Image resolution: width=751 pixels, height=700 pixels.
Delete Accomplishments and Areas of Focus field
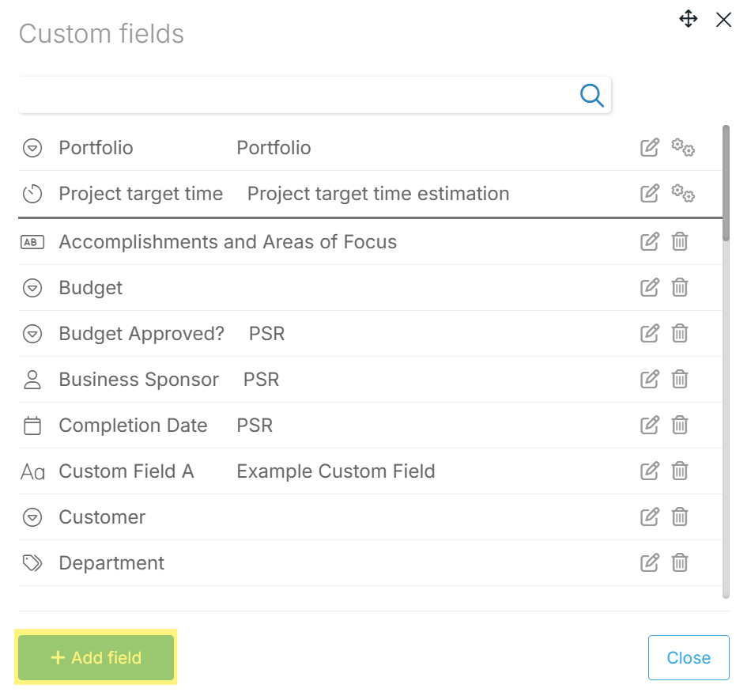(680, 242)
